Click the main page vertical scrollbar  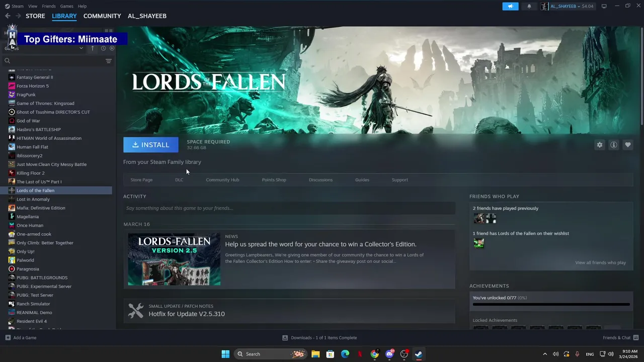pos(641,75)
